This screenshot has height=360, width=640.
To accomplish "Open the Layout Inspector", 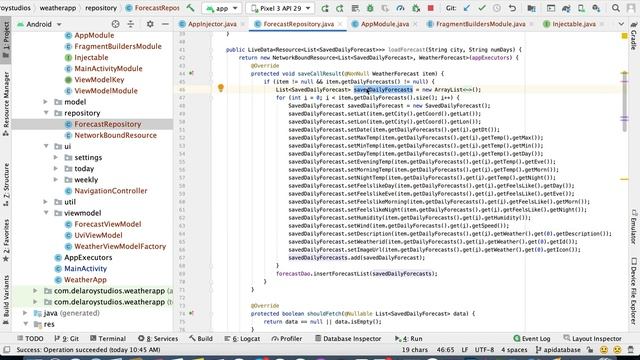I will click(x=592, y=338).
